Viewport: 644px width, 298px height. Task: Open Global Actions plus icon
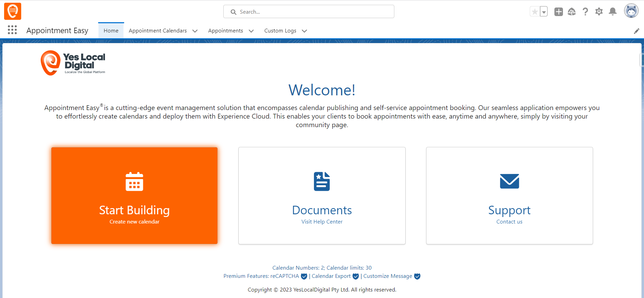click(x=558, y=12)
